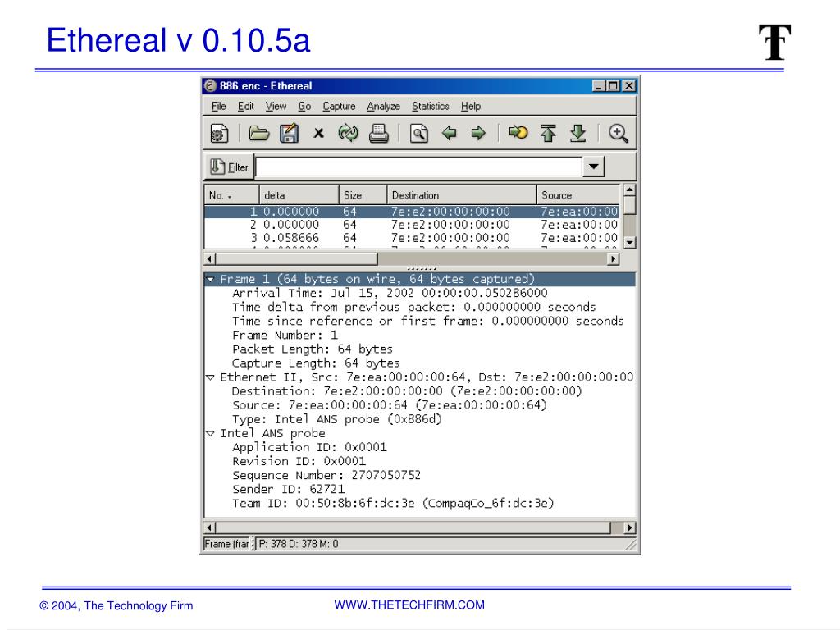Open the Go menu
840x630 pixels.
click(x=304, y=106)
